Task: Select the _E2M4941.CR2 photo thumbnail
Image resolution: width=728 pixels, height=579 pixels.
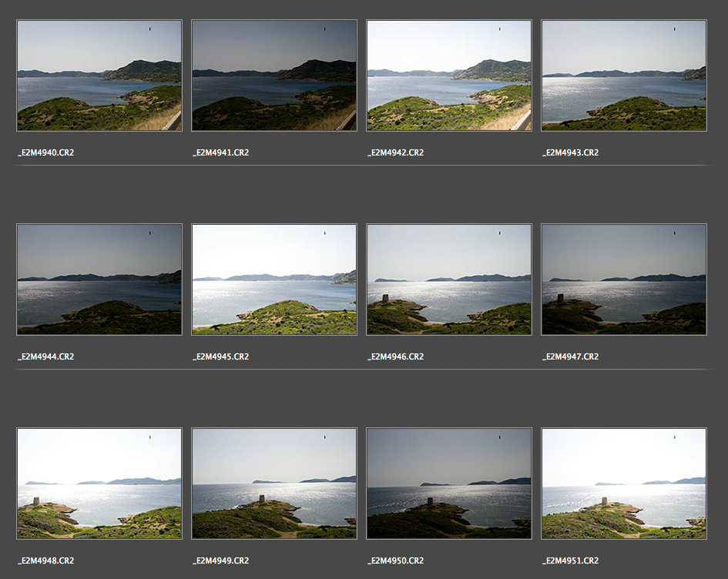Action: 274,75
